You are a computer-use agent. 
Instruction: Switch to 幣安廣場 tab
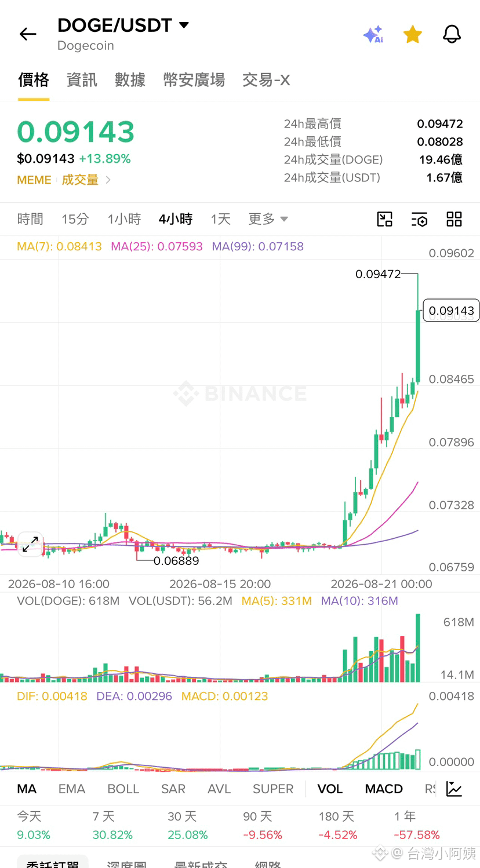pos(194,80)
